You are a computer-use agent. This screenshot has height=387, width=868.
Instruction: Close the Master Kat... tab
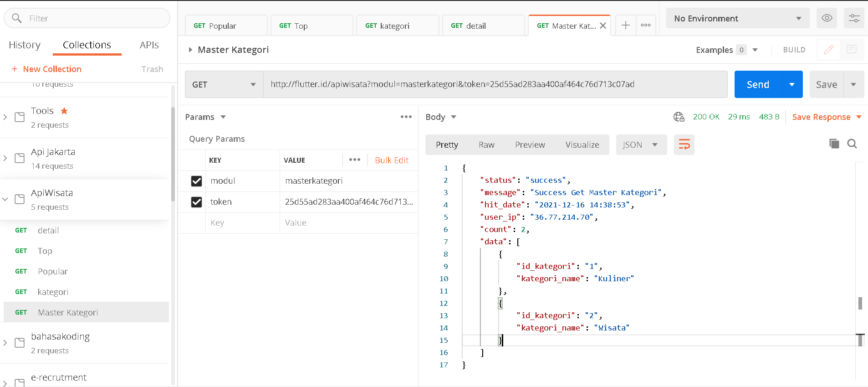click(603, 26)
